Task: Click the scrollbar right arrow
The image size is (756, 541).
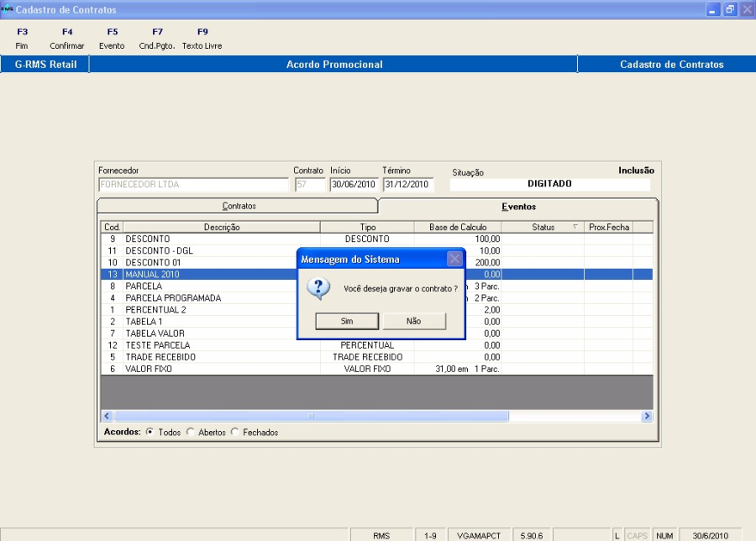Action: 647,416
